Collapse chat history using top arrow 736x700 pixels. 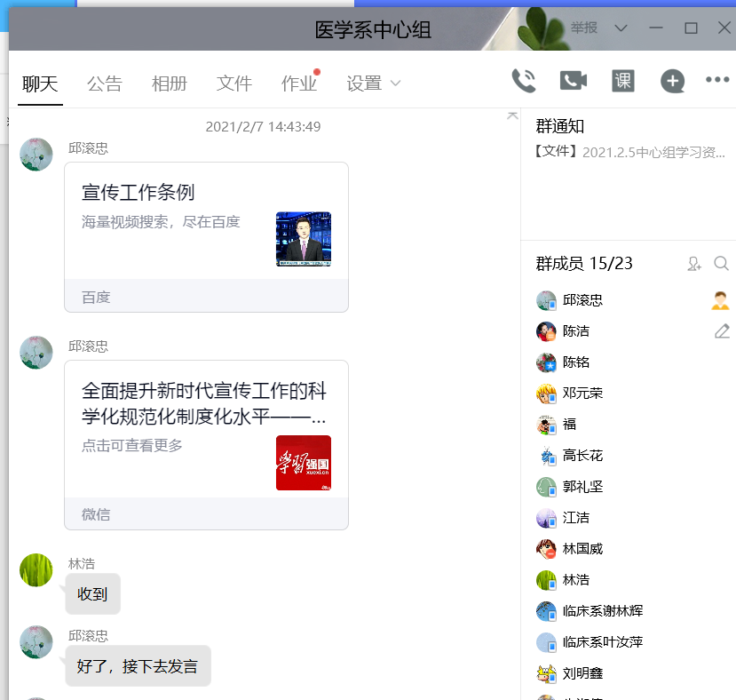pyautogui.click(x=512, y=115)
